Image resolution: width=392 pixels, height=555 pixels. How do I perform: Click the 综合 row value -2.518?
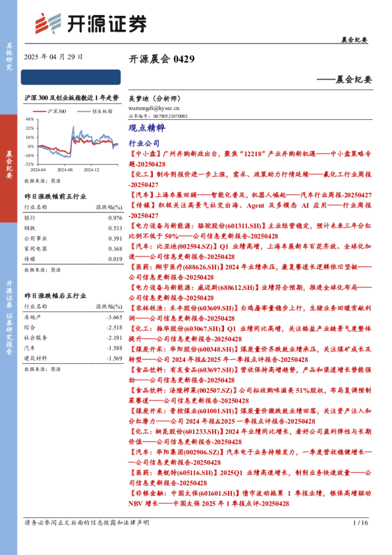coord(115,328)
